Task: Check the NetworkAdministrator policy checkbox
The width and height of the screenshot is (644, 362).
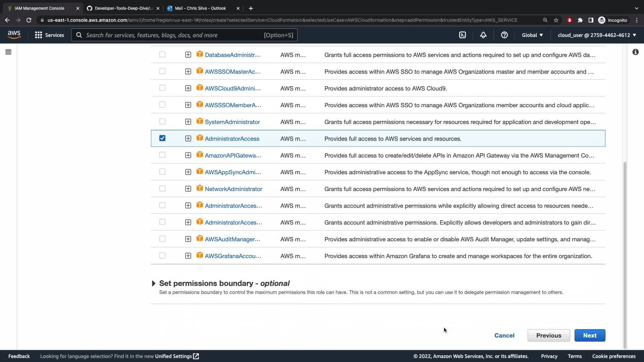Action: point(162,188)
